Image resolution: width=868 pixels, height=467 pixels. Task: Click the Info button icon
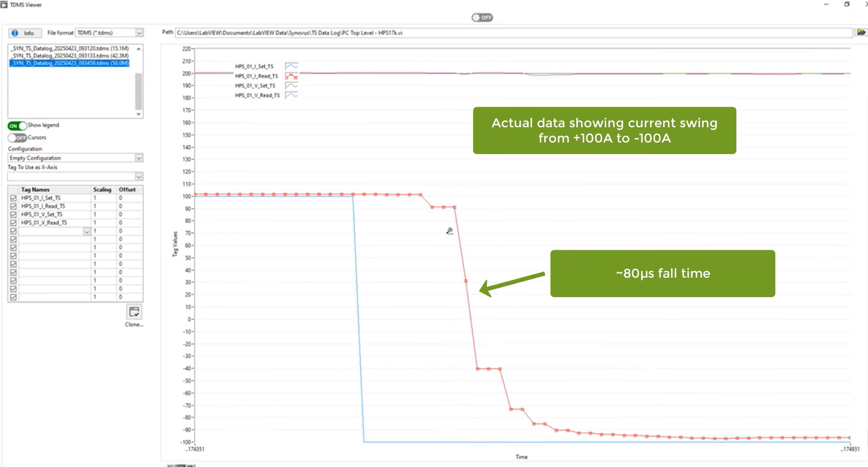(15, 33)
